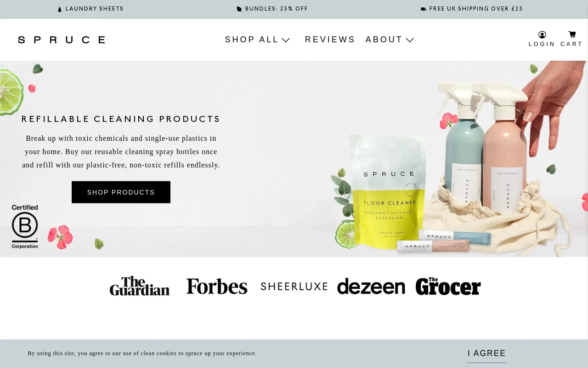This screenshot has height=368, width=588.
Task: Click the leaf icon beside Bundles
Action: [x=239, y=9]
